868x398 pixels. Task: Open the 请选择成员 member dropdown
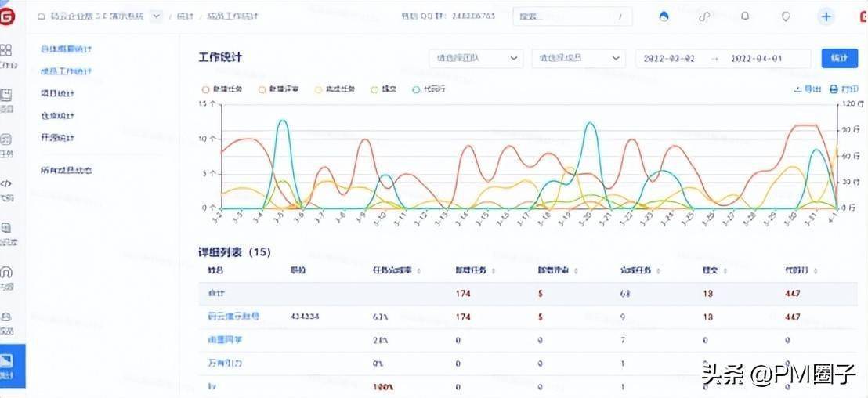(578, 58)
